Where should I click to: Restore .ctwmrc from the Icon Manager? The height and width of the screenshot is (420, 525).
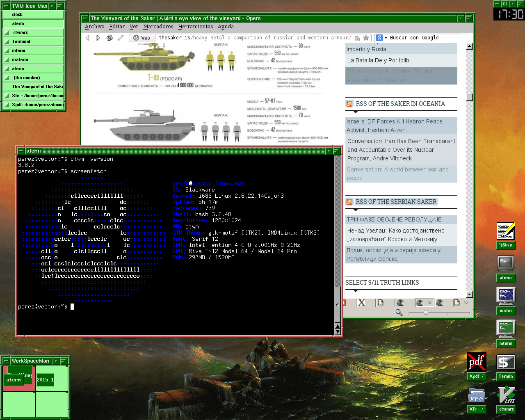point(33,32)
